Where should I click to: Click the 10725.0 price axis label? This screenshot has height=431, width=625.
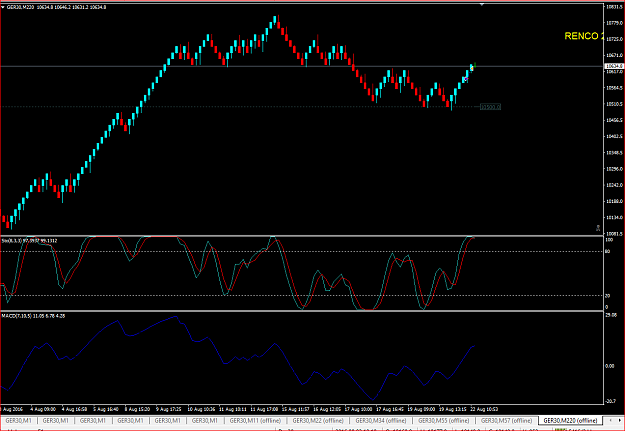[614, 39]
